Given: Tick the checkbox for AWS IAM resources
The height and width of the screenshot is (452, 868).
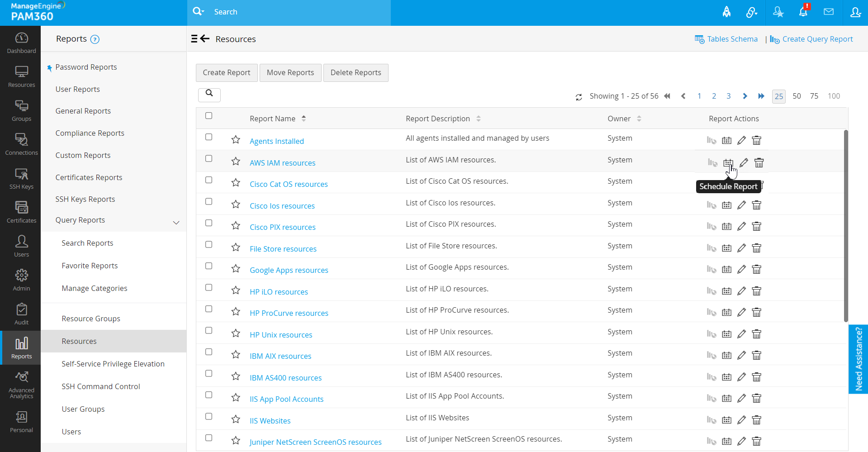Looking at the screenshot, I should 209,159.
